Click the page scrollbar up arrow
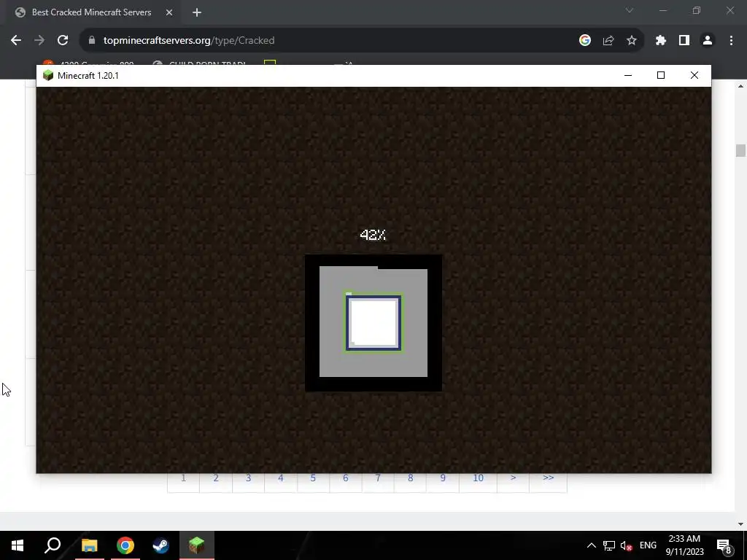 (740, 86)
